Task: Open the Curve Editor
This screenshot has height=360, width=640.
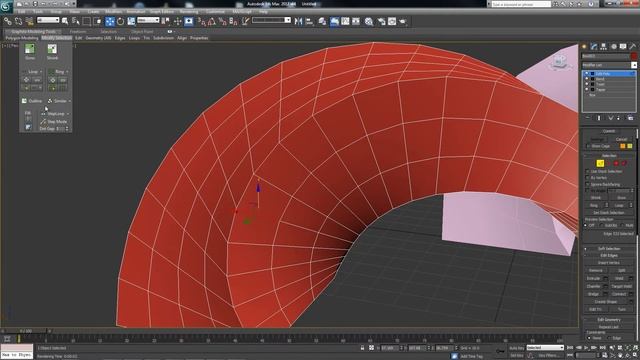Action: point(345,21)
